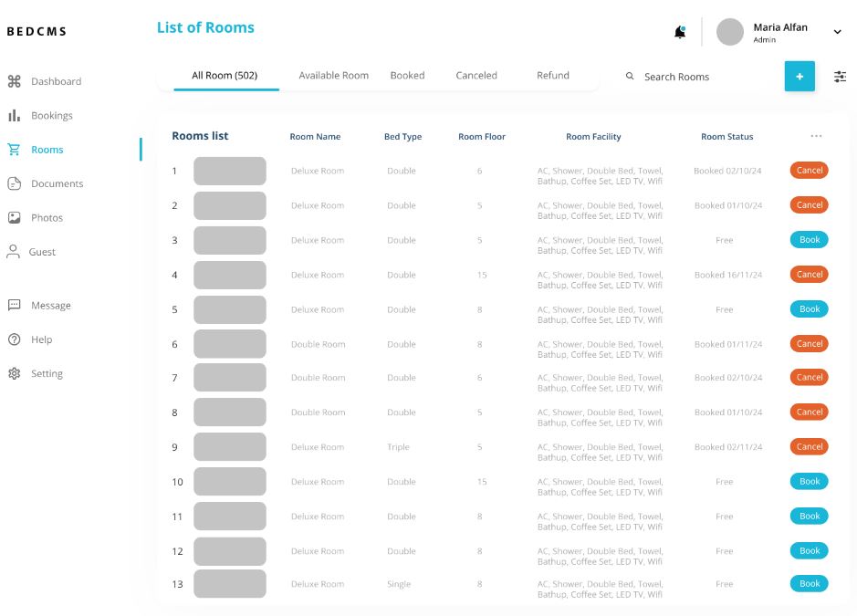Click the Guest person icon
Screen dimensions: 857x616
tap(14, 252)
